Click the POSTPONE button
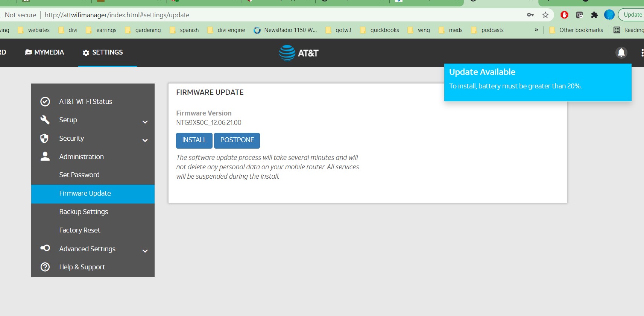This screenshot has width=644, height=316. pyautogui.click(x=237, y=140)
